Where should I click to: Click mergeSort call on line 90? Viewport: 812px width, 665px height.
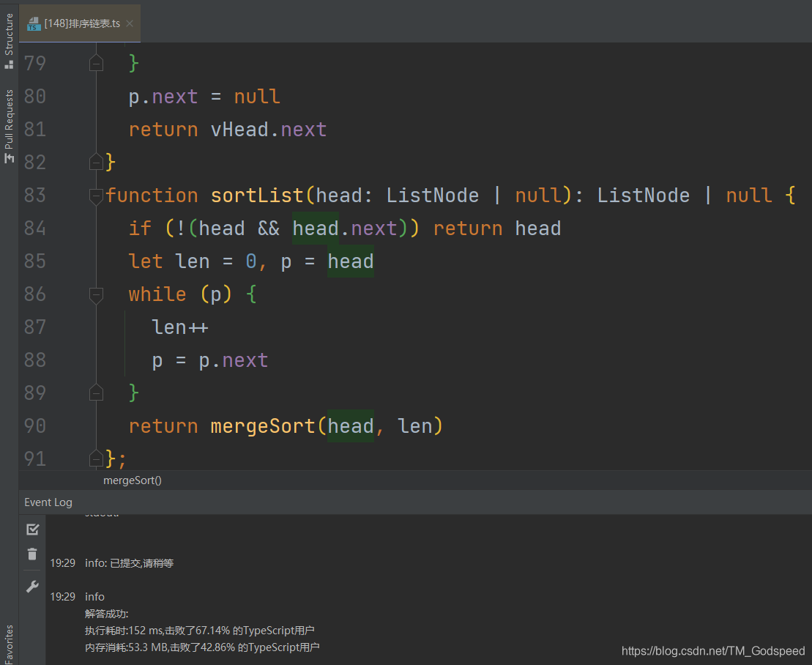263,426
